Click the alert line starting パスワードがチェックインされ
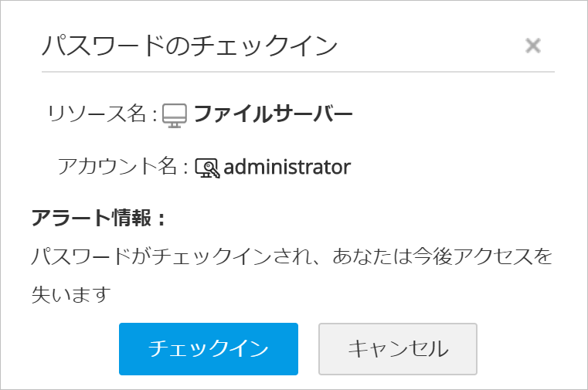Screen dimensions: 588x390 coord(292,257)
